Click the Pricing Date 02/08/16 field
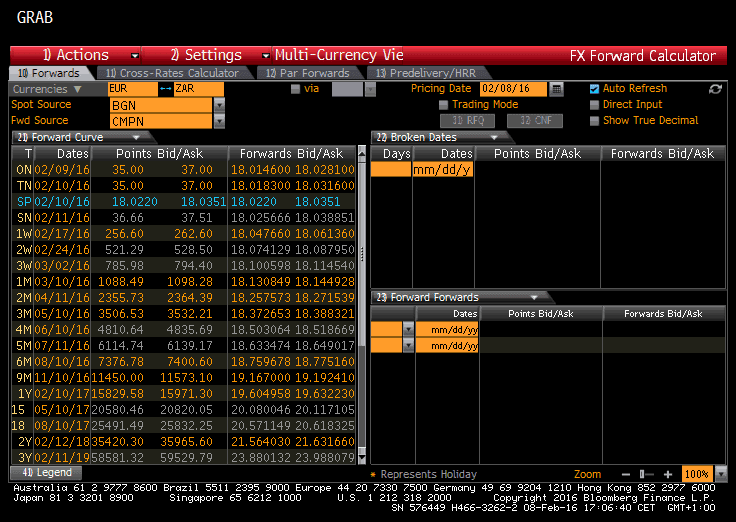This screenshot has width=736, height=522. (x=513, y=89)
